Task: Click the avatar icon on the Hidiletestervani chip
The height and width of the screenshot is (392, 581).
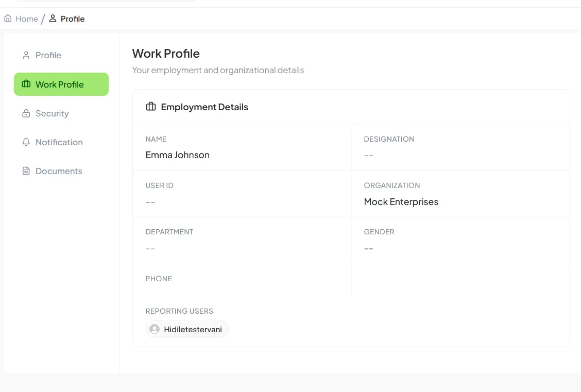Action: 155,329
